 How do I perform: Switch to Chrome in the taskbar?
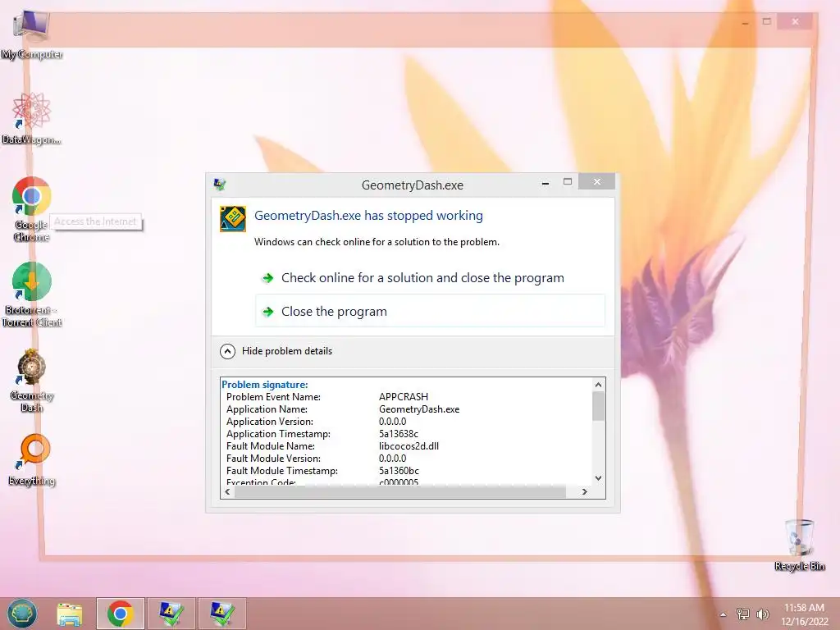point(120,614)
